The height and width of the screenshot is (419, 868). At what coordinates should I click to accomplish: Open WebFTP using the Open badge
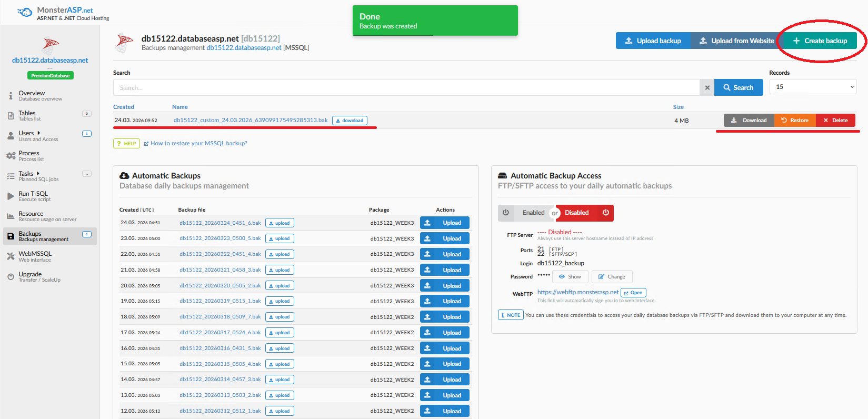point(633,293)
